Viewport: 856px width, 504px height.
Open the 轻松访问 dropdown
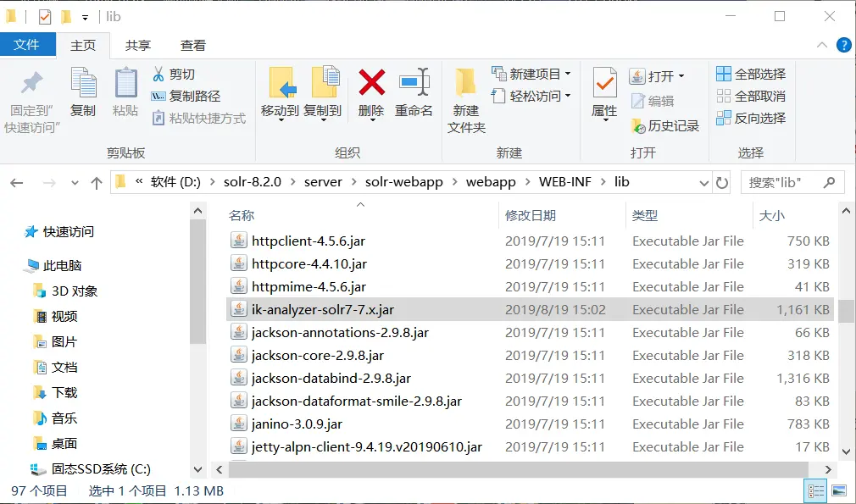539,97
